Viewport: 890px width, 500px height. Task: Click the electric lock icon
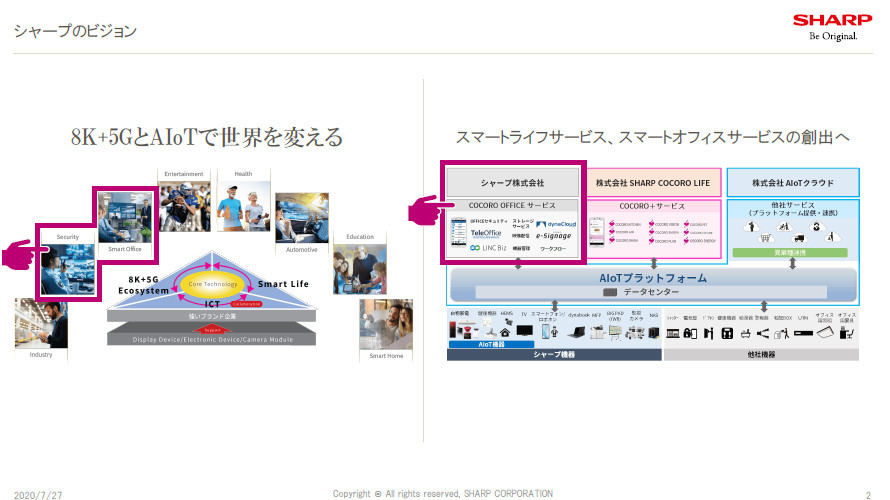(690, 333)
